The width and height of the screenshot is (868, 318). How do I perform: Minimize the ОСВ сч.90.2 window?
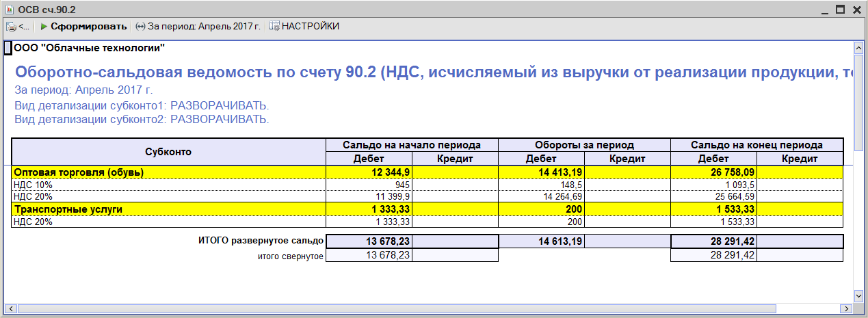[824, 9]
